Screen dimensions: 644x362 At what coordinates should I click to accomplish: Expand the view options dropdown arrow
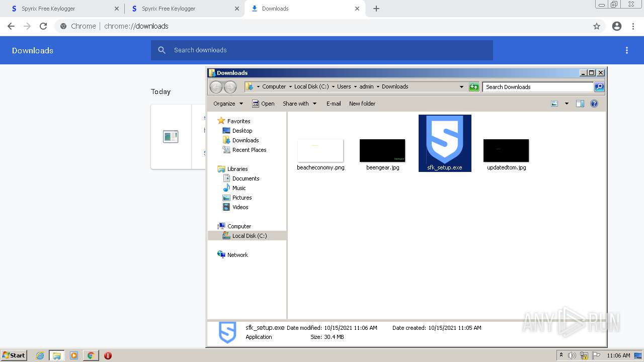(567, 104)
